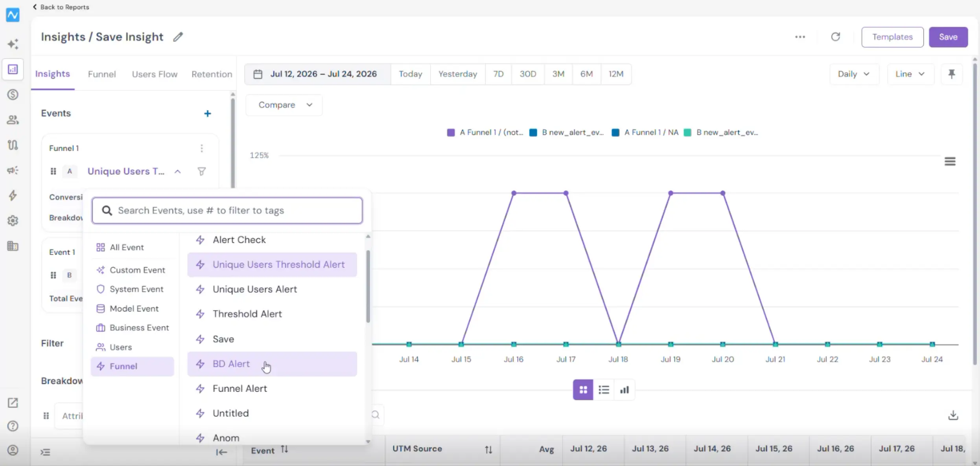Collapse the Unique Users T... event selector

point(178,172)
